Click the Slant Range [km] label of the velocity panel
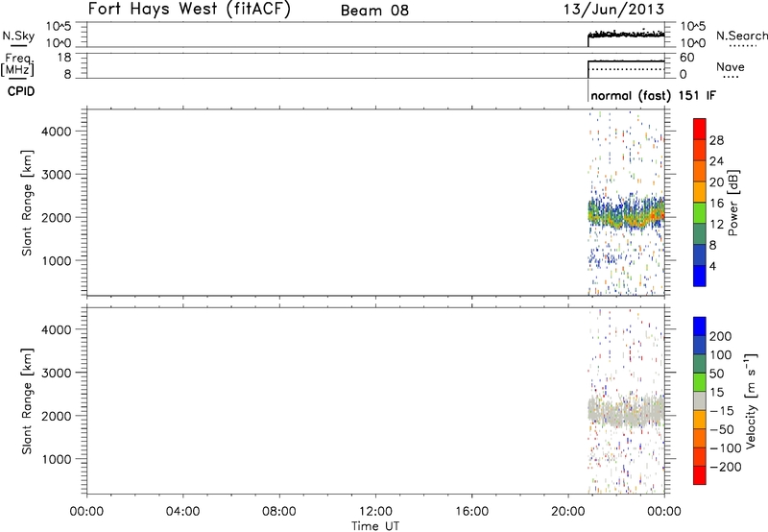Screen dimensions: 768x532 (27, 401)
